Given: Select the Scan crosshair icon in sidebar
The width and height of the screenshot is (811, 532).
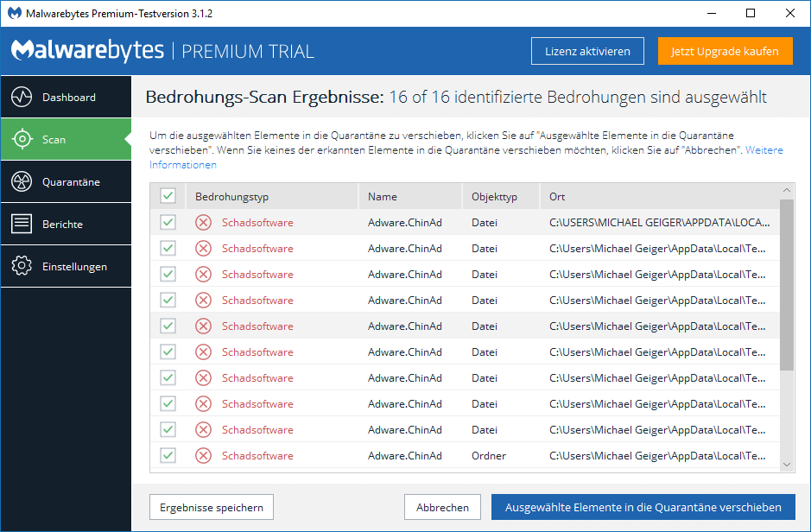Looking at the screenshot, I should [x=22, y=139].
